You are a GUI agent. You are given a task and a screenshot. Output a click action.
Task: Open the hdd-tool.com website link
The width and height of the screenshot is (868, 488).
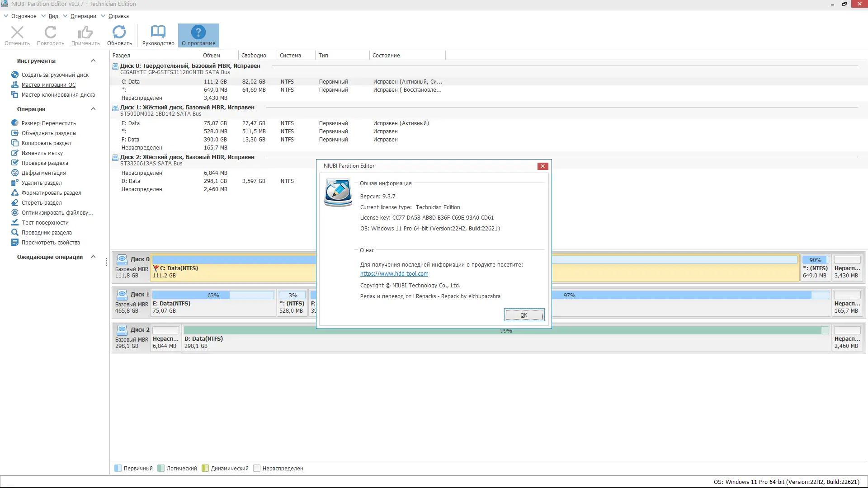point(394,274)
